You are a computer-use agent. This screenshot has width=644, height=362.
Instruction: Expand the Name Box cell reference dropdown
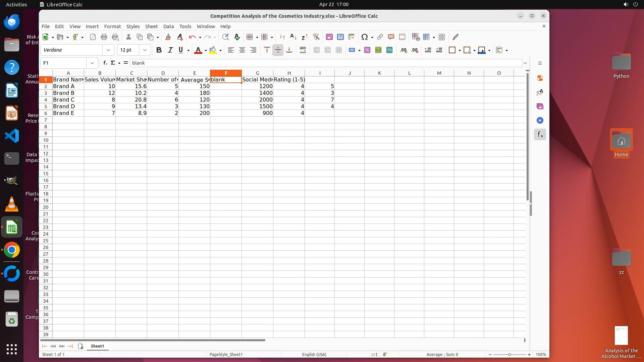(92, 63)
